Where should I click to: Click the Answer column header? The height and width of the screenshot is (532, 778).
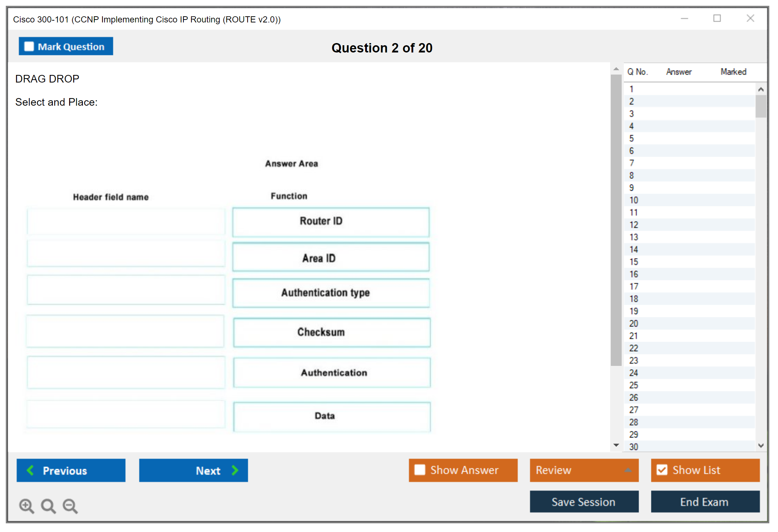tap(678, 72)
